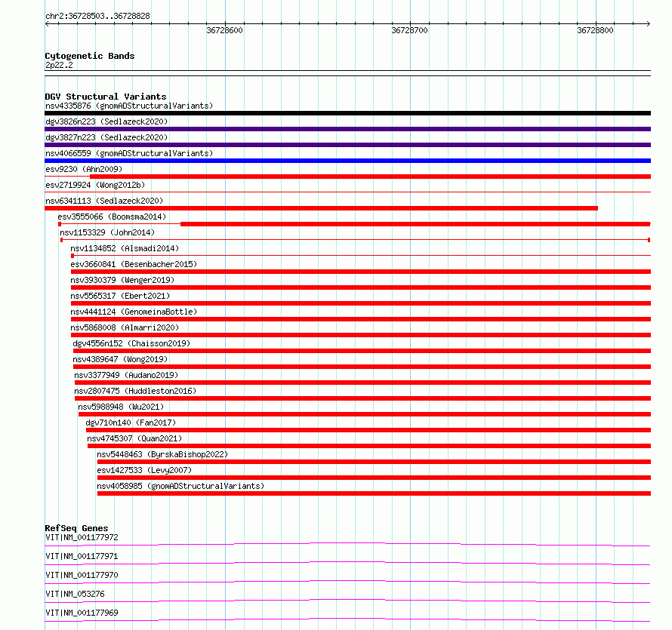
Task: Select the Cytogenetic Bands track title
Action: [90, 56]
